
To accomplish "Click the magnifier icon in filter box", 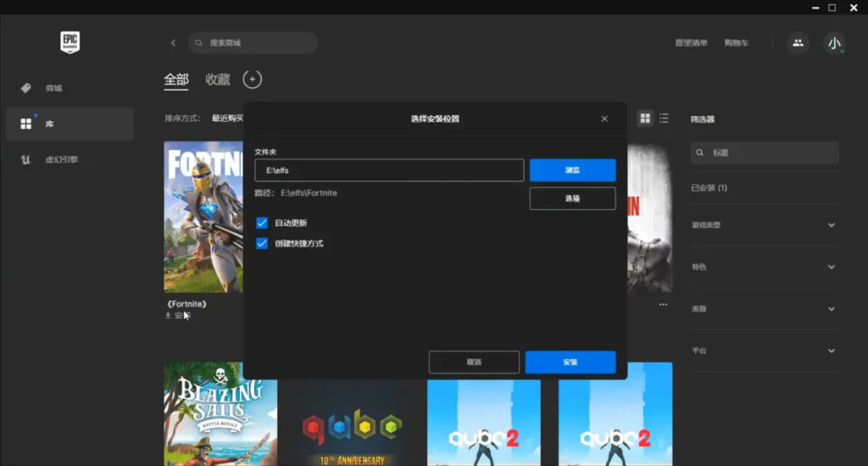I will (x=700, y=153).
